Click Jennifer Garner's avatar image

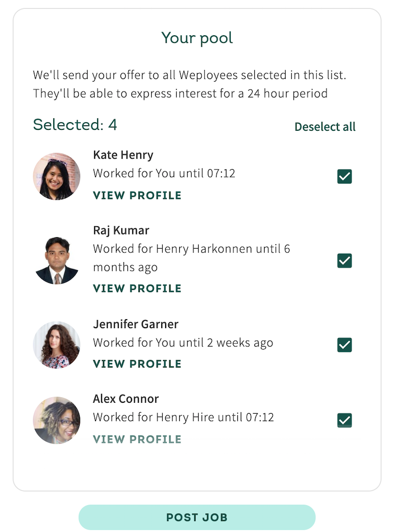click(56, 345)
